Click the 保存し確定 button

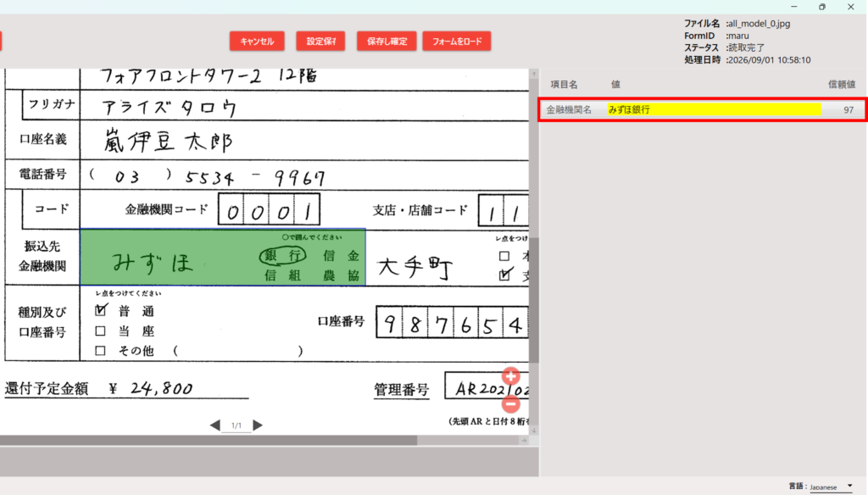[387, 41]
